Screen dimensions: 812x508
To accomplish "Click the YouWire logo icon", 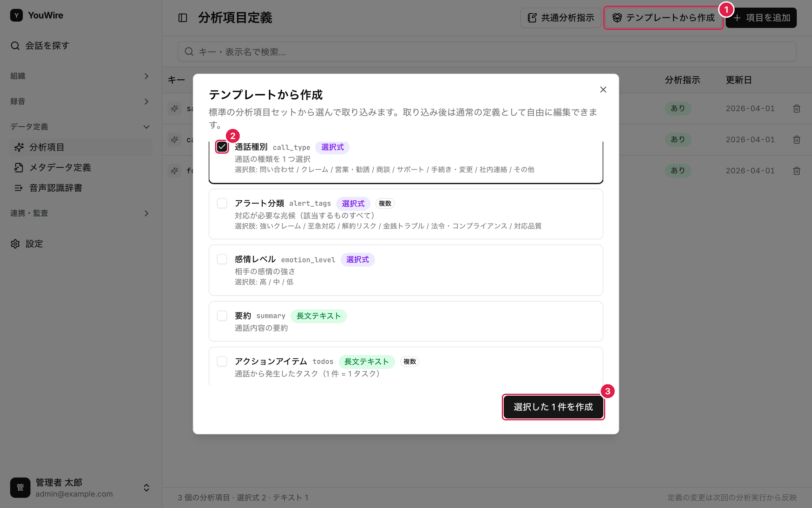I will coord(16,16).
